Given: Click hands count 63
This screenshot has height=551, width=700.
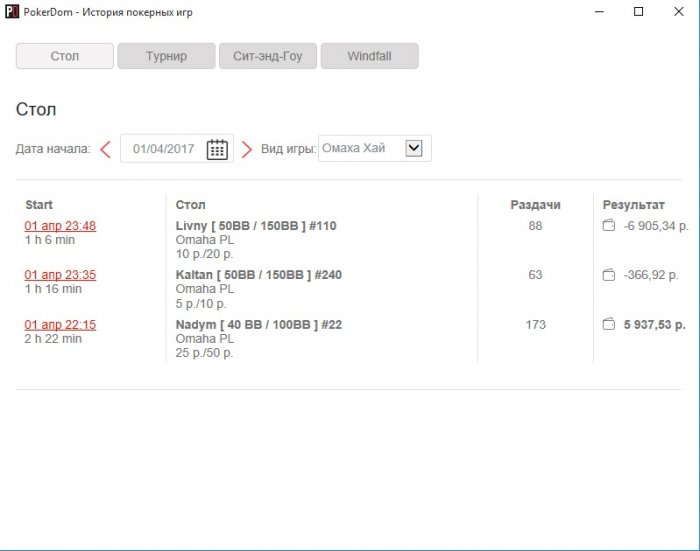Looking at the screenshot, I should pyautogui.click(x=535, y=275).
